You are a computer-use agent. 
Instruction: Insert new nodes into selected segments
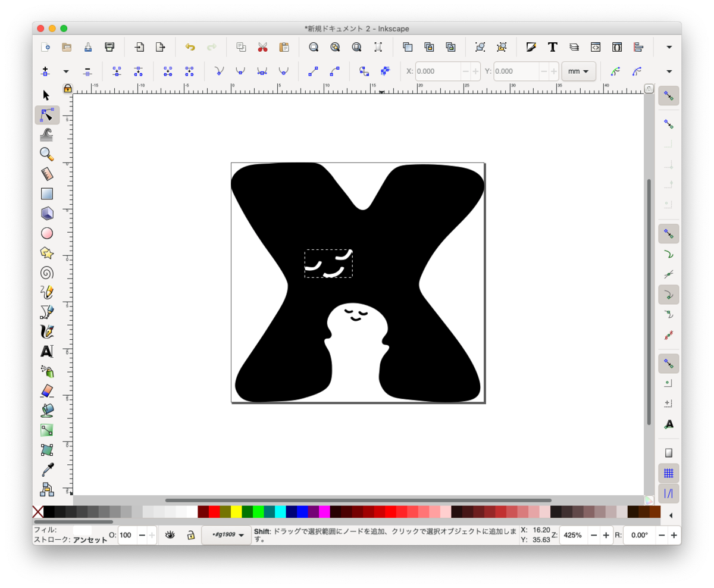coord(45,71)
